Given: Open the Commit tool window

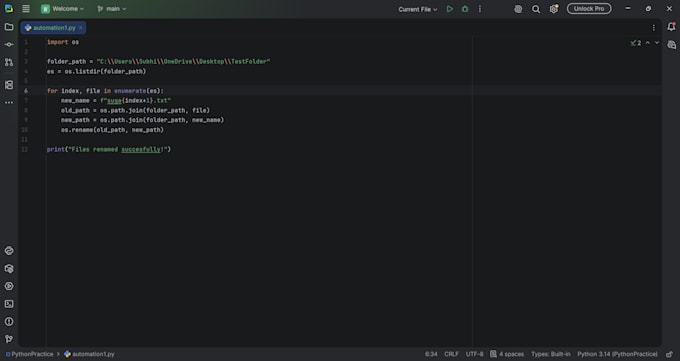Looking at the screenshot, I should tap(9, 44).
